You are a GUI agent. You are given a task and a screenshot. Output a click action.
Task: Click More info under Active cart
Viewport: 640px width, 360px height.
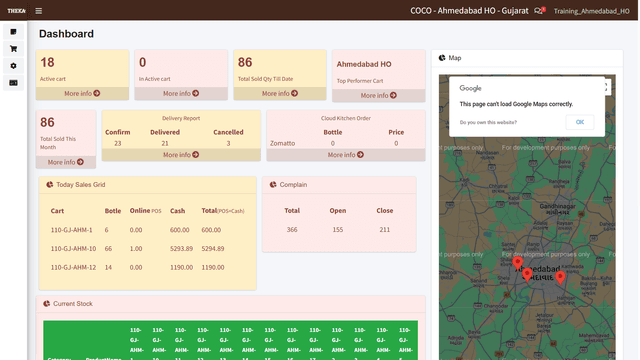pos(82,93)
